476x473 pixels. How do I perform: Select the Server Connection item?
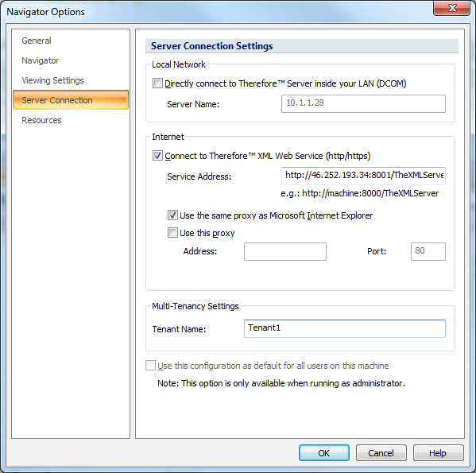click(71, 100)
